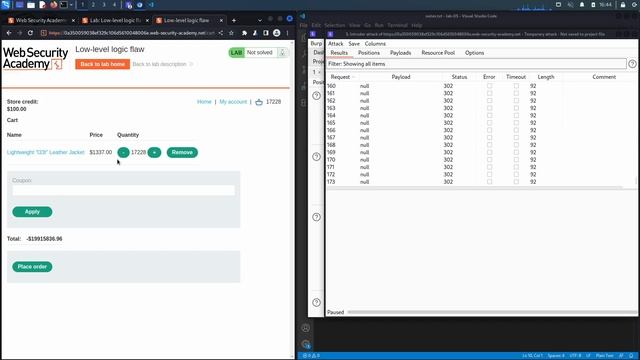Open the browser three-dot menu
Viewport: 640px width, 360px height.
point(287,33)
